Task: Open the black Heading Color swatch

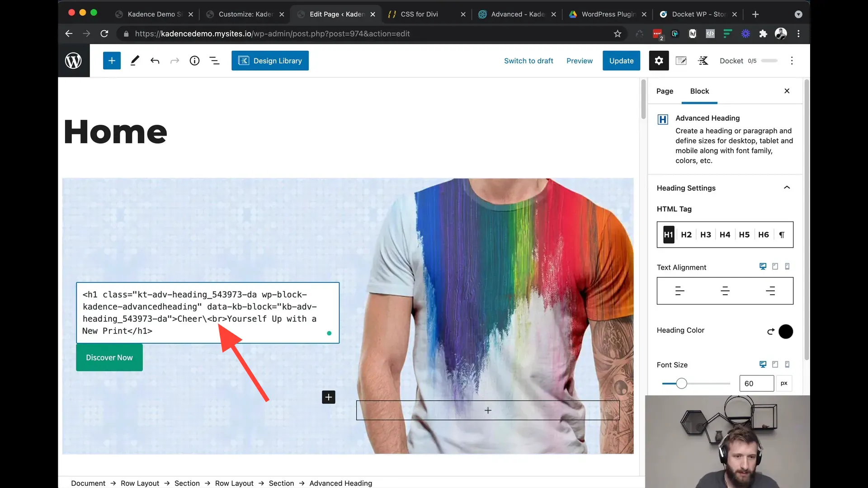Action: 785,331
